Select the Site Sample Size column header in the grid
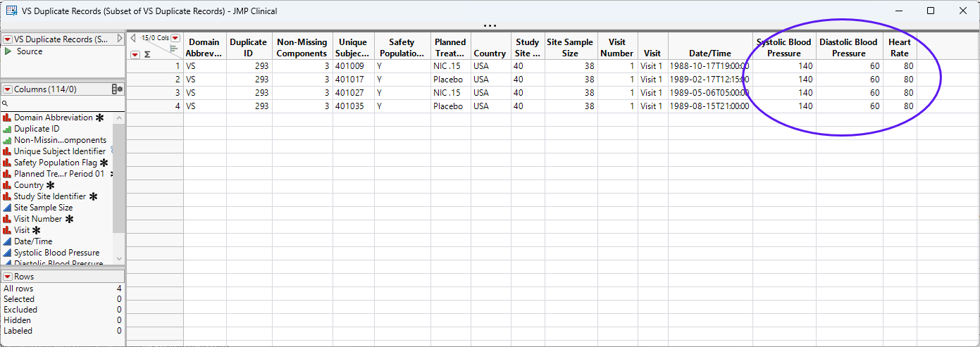The height and width of the screenshot is (347, 980). (571, 47)
